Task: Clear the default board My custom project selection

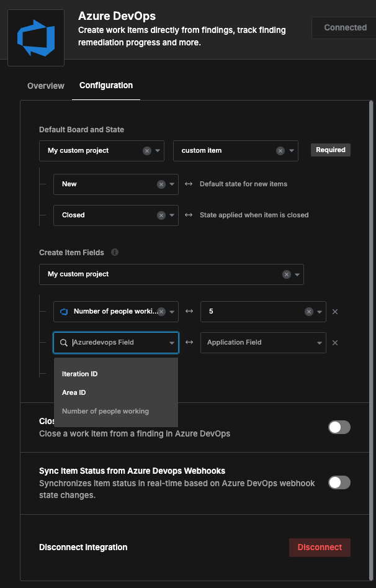Action: (x=147, y=151)
